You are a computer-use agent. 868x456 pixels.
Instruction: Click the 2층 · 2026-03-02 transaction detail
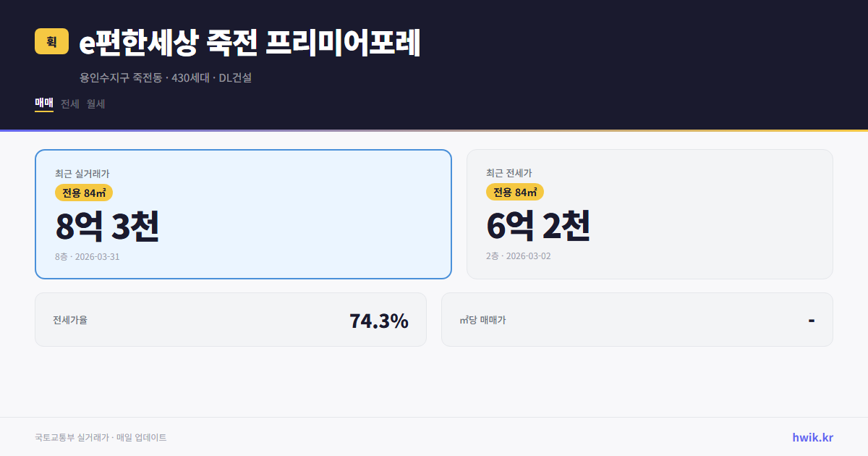pyautogui.click(x=520, y=256)
